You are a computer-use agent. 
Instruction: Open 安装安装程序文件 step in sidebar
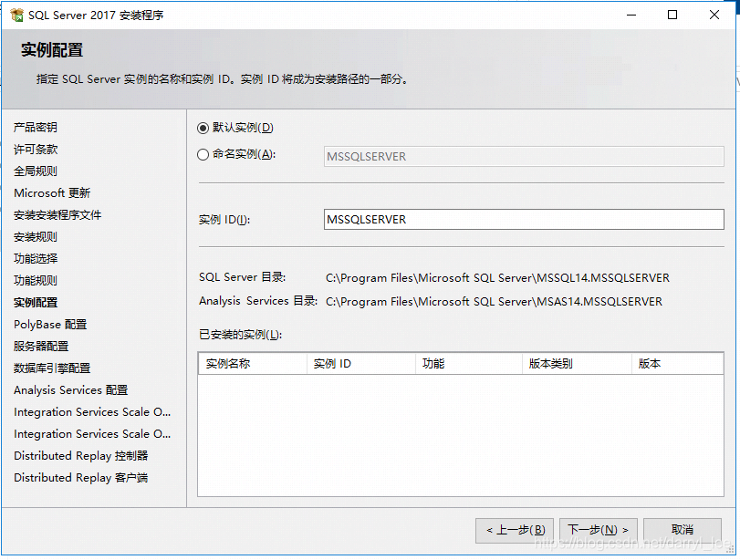(57, 215)
